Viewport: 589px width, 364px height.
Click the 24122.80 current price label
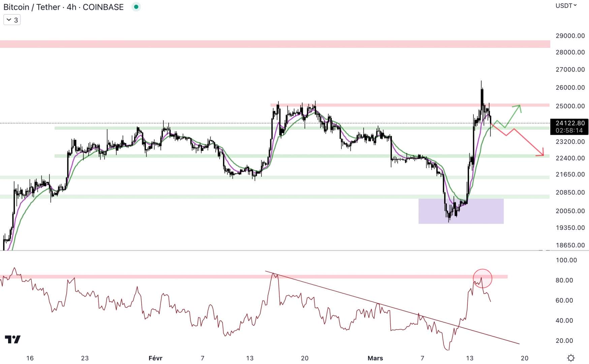570,123
